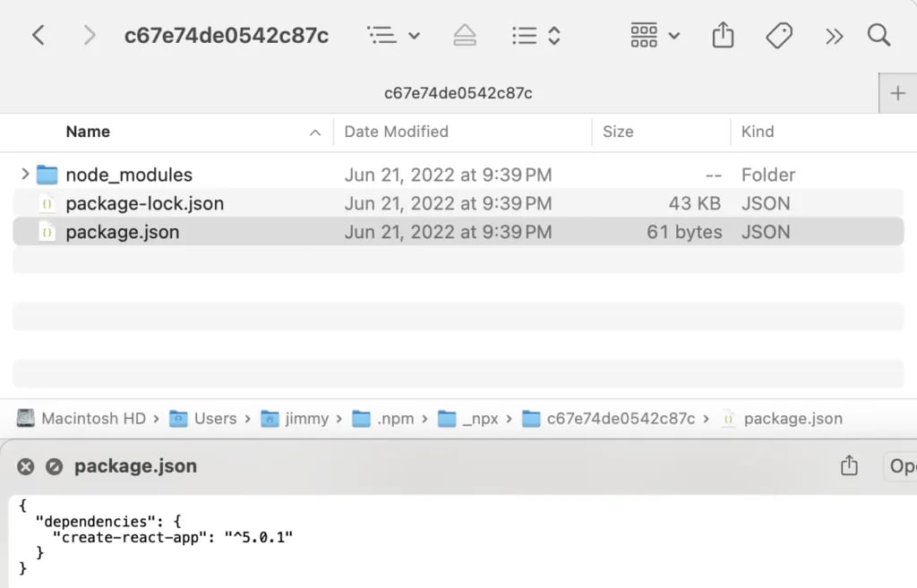Select the package.json file name in the list
Viewport: 917px width, 588px height.
pyautogui.click(x=123, y=232)
